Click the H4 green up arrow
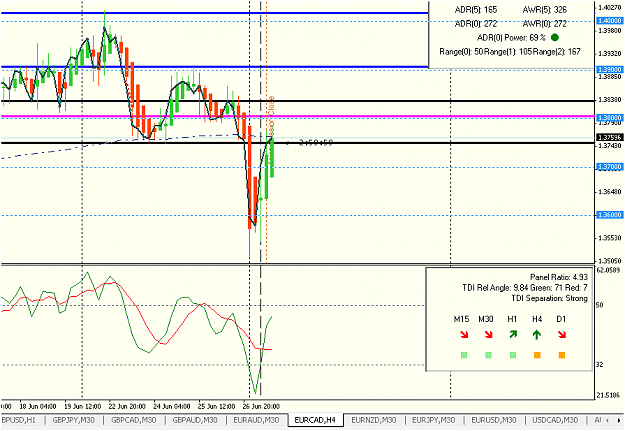The image size is (625, 431). tap(537, 335)
